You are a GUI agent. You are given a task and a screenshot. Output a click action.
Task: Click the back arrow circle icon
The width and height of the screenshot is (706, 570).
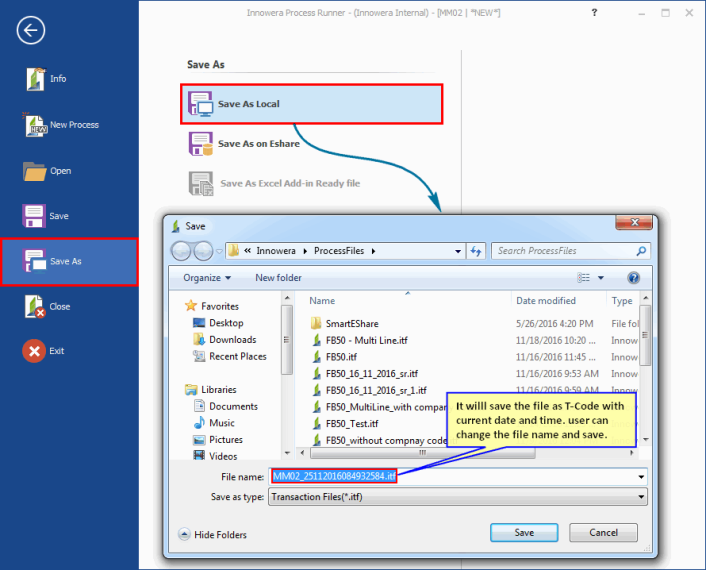(31, 30)
